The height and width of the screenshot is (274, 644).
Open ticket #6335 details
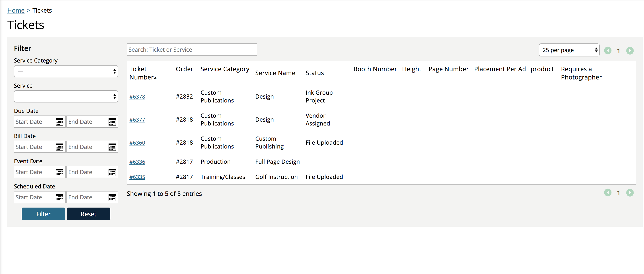(x=137, y=177)
